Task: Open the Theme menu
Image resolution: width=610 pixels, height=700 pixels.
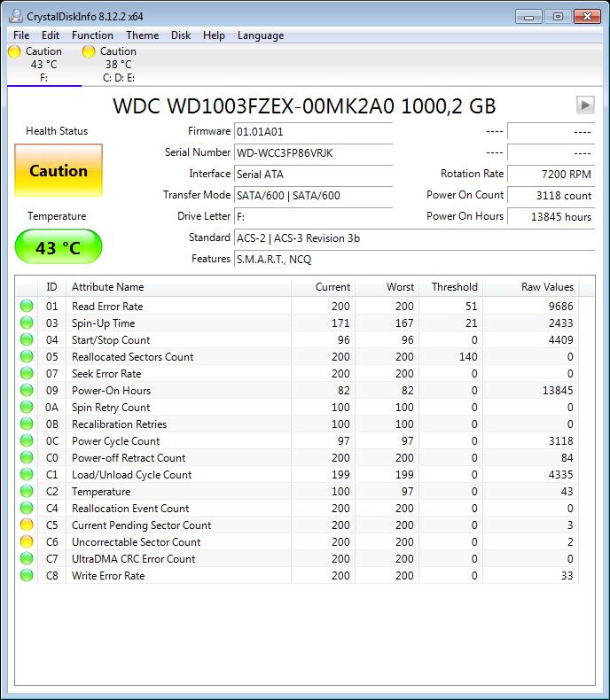Action: [x=142, y=35]
